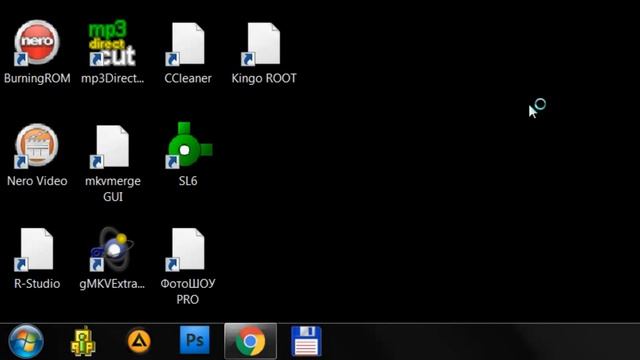This screenshot has height=360, width=640.
Task: Switch to Google Chrome in the taskbar
Action: point(250,341)
